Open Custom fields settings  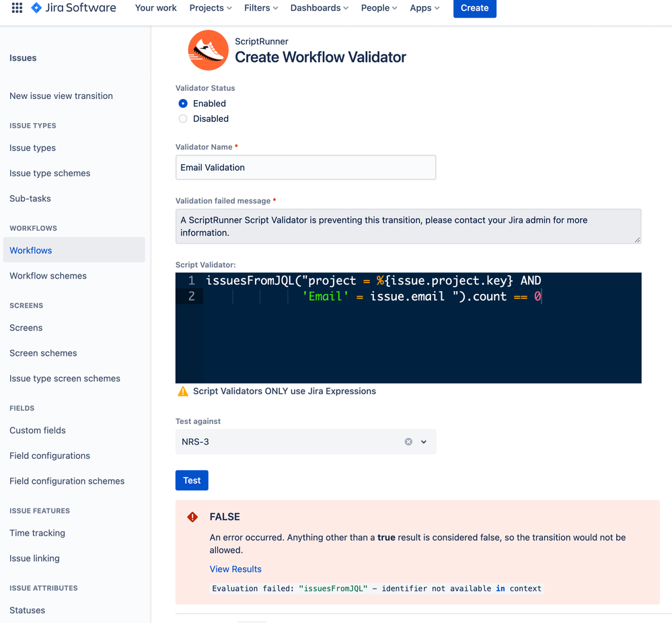coord(38,430)
